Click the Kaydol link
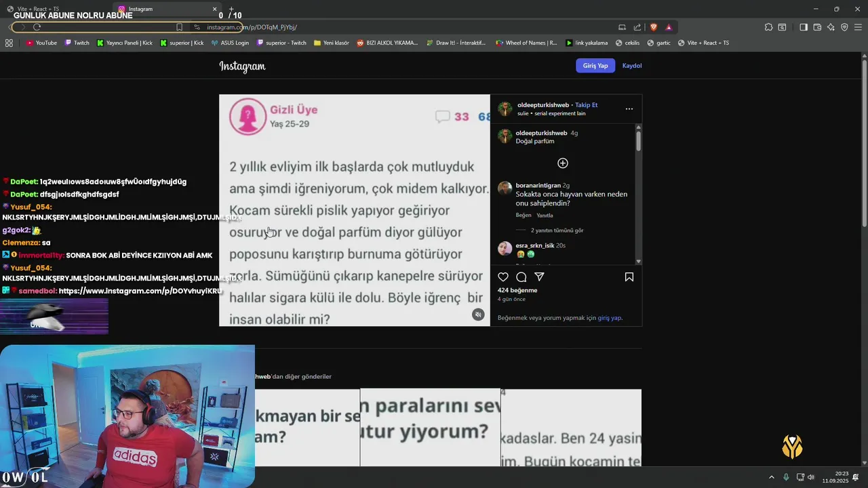Viewport: 868px width, 488px height. point(632,66)
